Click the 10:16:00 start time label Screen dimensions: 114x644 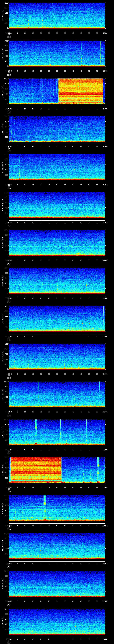pos(9,109)
